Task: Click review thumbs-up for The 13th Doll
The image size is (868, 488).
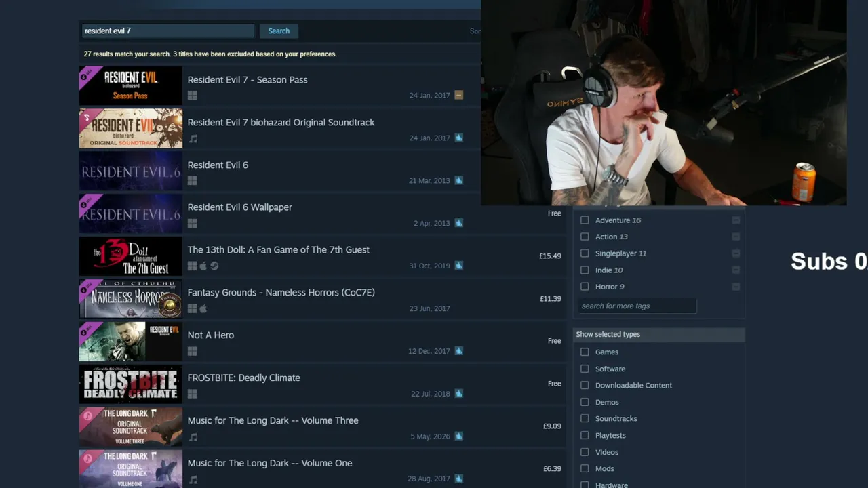Action: click(459, 266)
